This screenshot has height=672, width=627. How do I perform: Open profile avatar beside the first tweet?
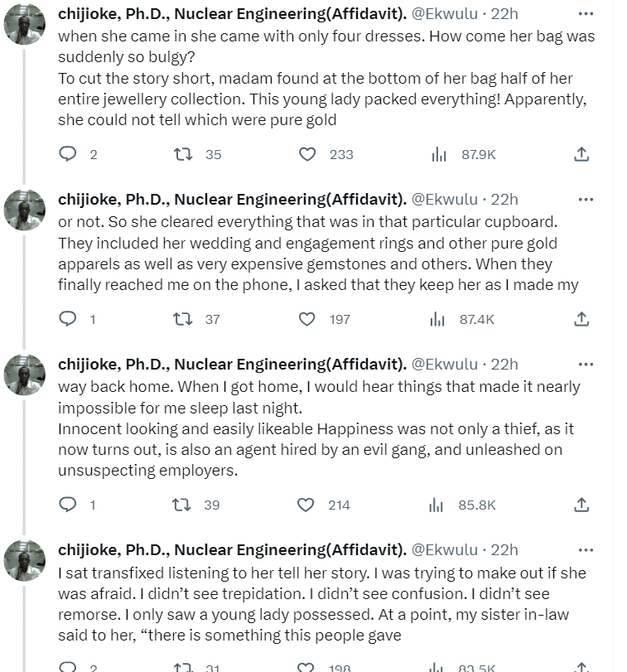[x=25, y=30]
